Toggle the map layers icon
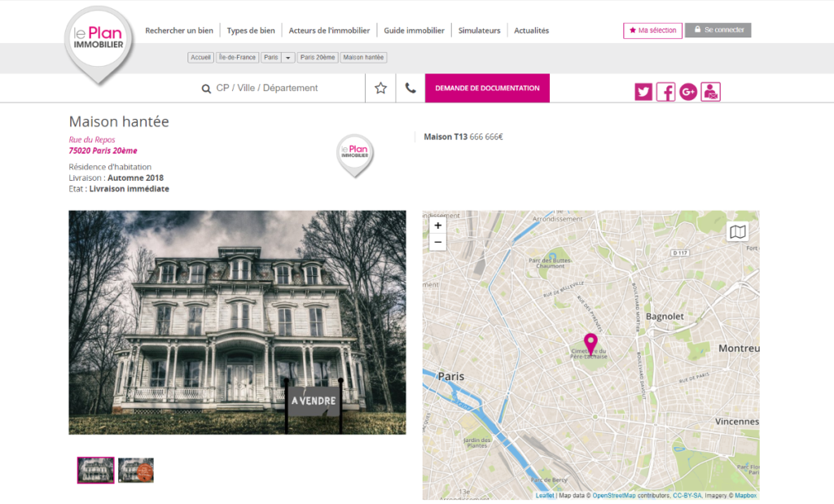 [x=738, y=232]
